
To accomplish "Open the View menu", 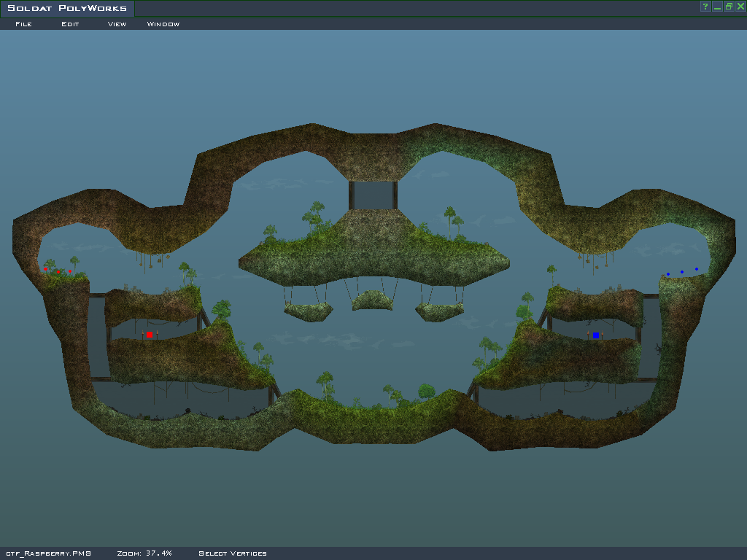I will (117, 24).
